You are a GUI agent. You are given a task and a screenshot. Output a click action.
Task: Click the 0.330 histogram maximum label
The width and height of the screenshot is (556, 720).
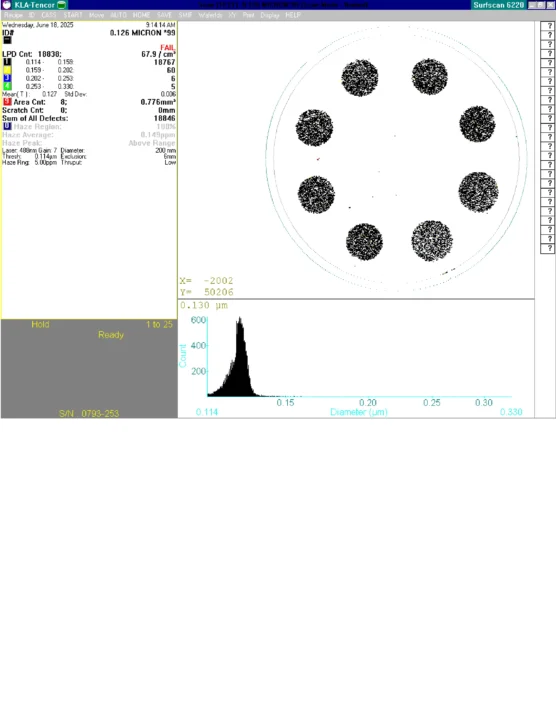(x=511, y=412)
